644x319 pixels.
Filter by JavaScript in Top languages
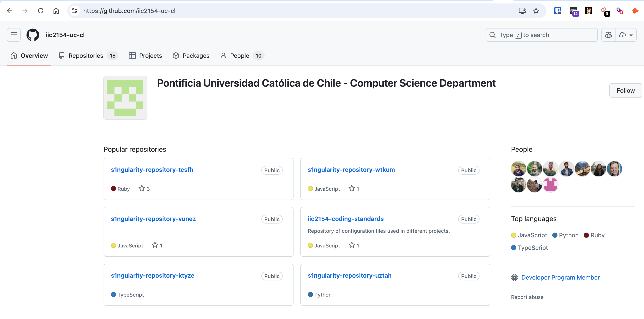529,235
